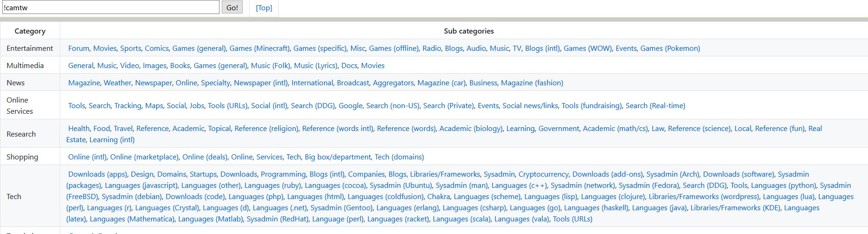
Task: Select the Docs link in Multimedia
Action: pyautogui.click(x=349, y=66)
